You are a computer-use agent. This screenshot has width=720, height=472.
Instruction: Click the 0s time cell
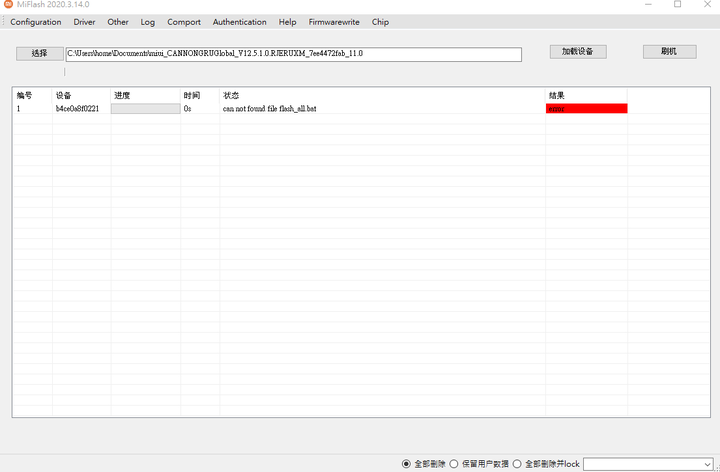click(187, 109)
